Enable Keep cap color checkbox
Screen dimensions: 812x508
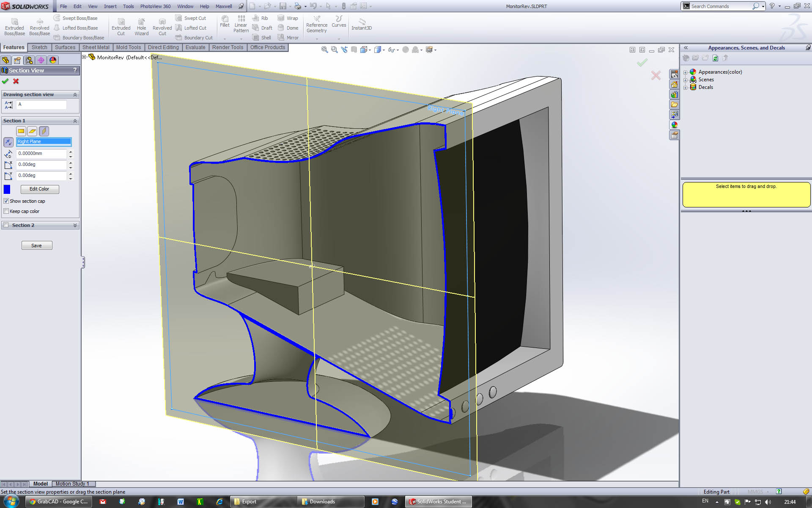click(6, 211)
